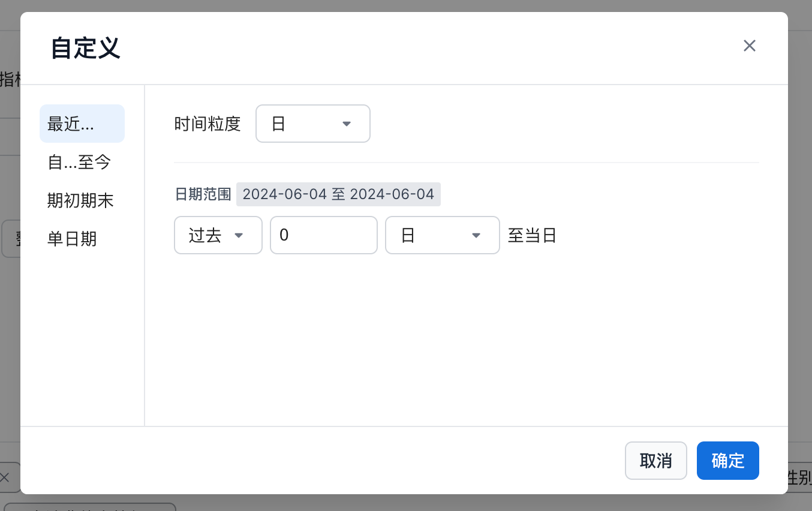Click the 日期范围 label text

tap(203, 194)
